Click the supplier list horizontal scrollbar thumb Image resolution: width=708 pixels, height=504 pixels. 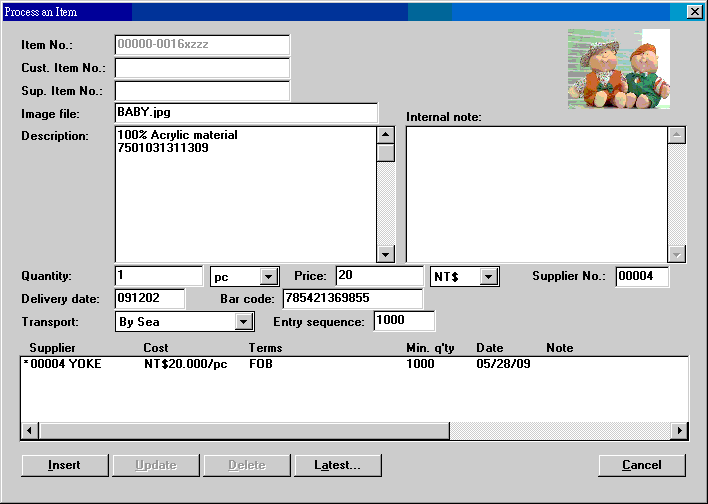[x=244, y=430]
